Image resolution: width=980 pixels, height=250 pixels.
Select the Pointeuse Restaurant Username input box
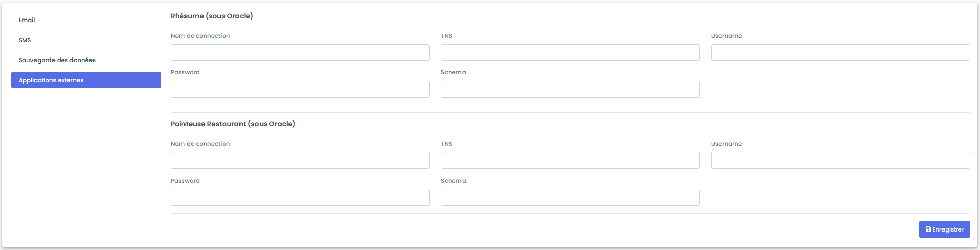(x=840, y=160)
